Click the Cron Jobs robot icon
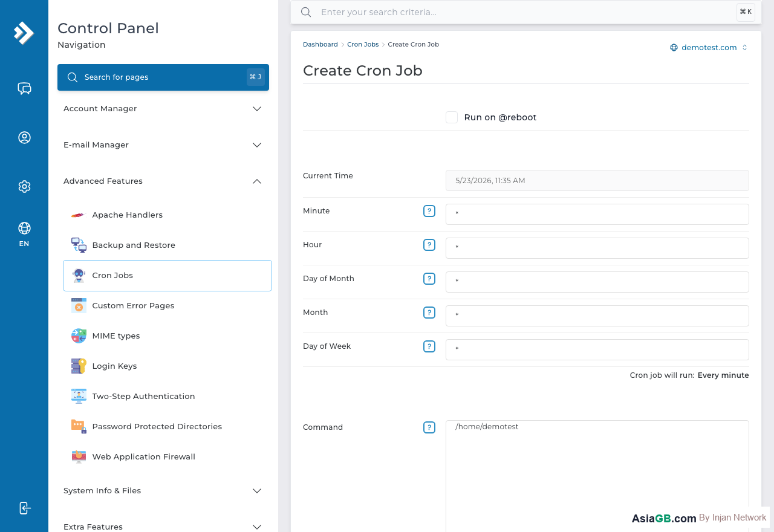Viewport: 774px width, 532px height. coord(79,276)
